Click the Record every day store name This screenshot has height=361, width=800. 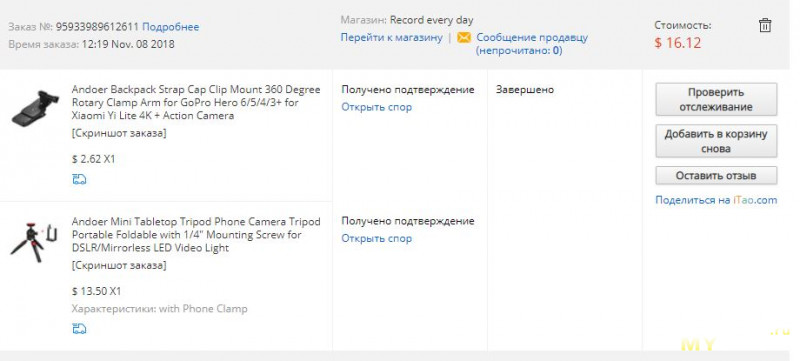pyautogui.click(x=432, y=20)
